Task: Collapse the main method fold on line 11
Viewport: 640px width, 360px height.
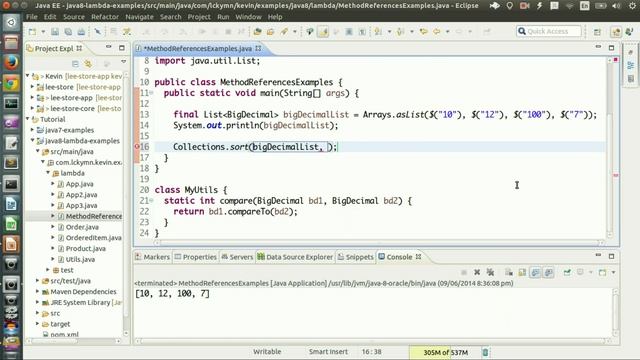Action: (x=151, y=93)
